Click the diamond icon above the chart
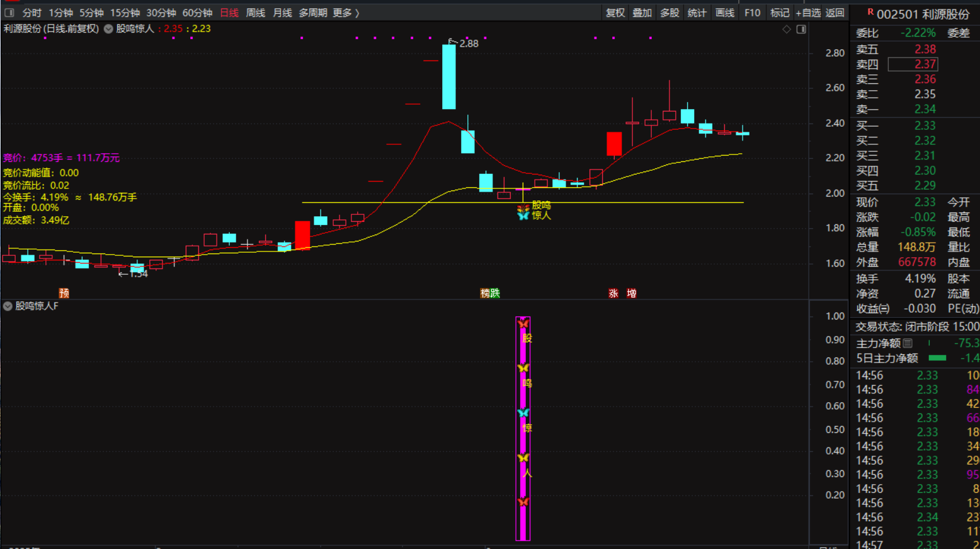Viewport: 980px width, 549px height. point(787,29)
